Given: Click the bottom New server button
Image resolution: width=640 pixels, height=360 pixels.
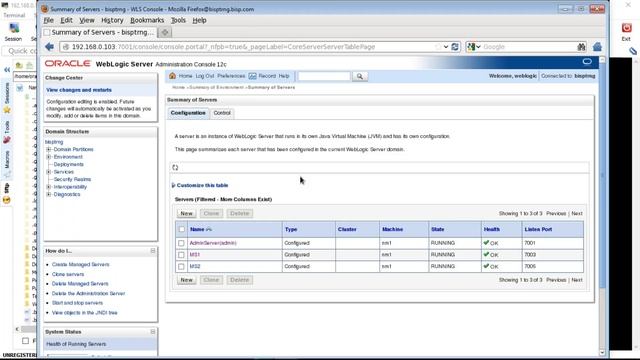Looking at the screenshot, I should click(187, 280).
